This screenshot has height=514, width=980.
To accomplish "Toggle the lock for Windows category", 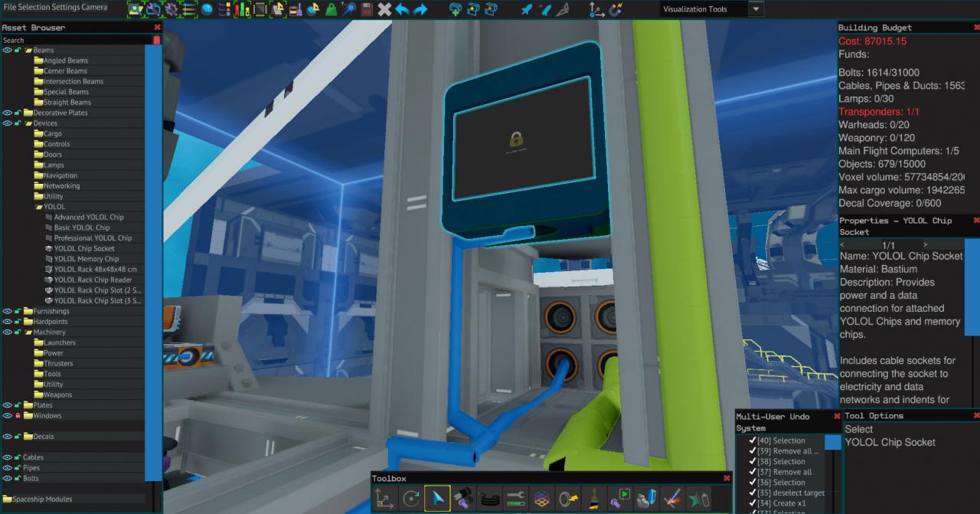I will click(x=18, y=416).
